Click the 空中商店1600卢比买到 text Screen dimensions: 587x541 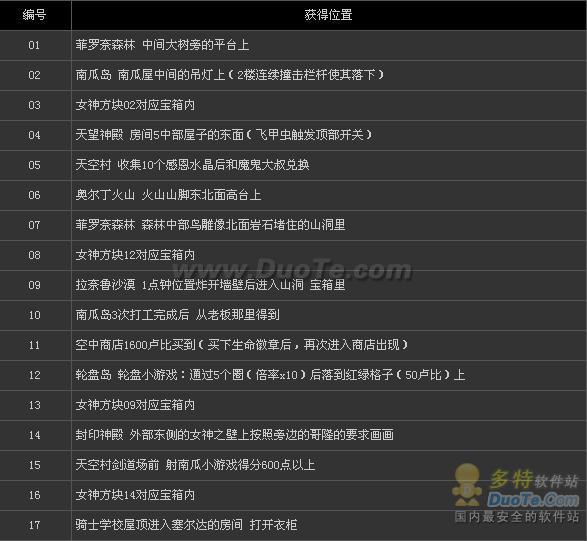242,345
